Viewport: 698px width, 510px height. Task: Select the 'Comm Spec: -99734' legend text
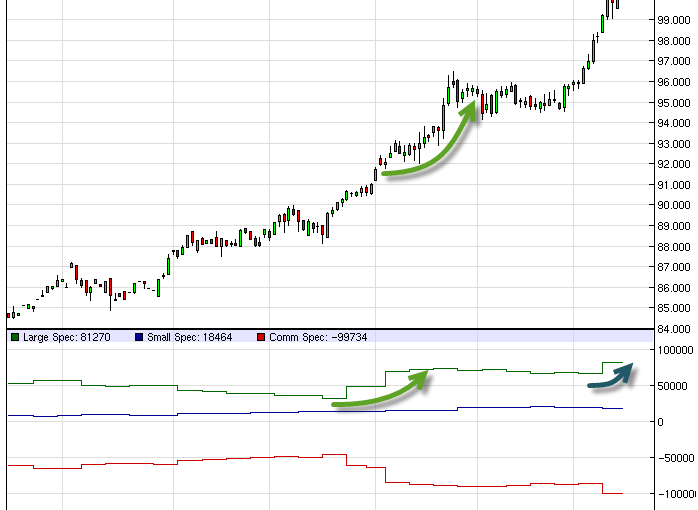[318, 337]
